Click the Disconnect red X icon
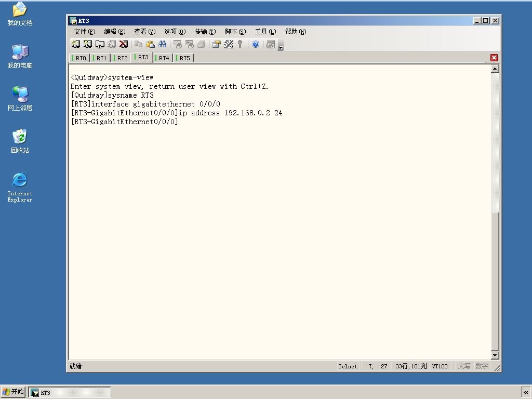Viewport: 532px width, 399px height. click(124, 44)
